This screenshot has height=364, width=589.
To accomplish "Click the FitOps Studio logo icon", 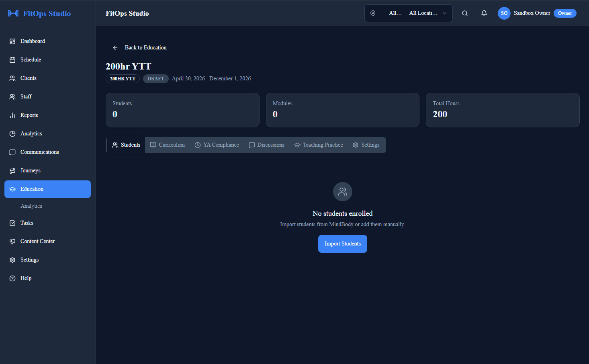I will [x=13, y=13].
